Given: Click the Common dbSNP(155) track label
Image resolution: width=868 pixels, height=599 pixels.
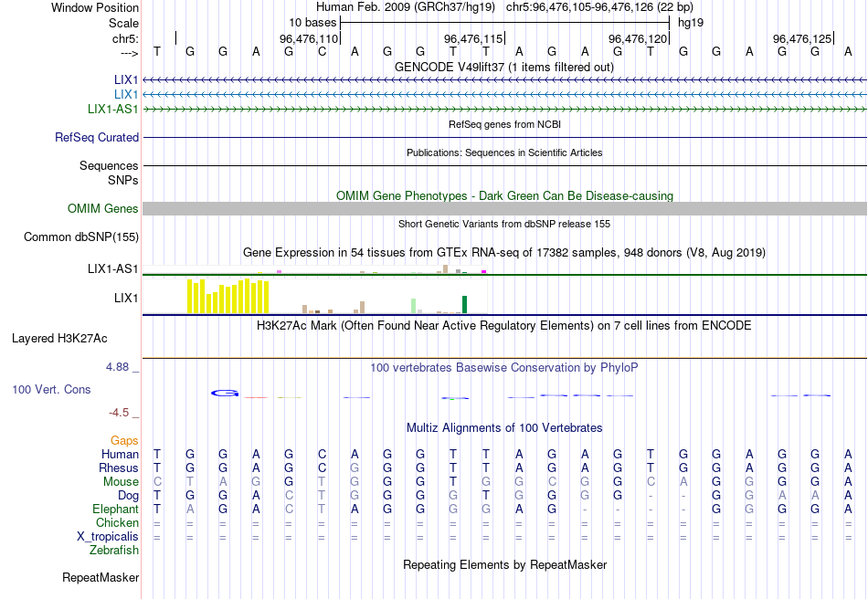Looking at the screenshot, I should [81, 236].
